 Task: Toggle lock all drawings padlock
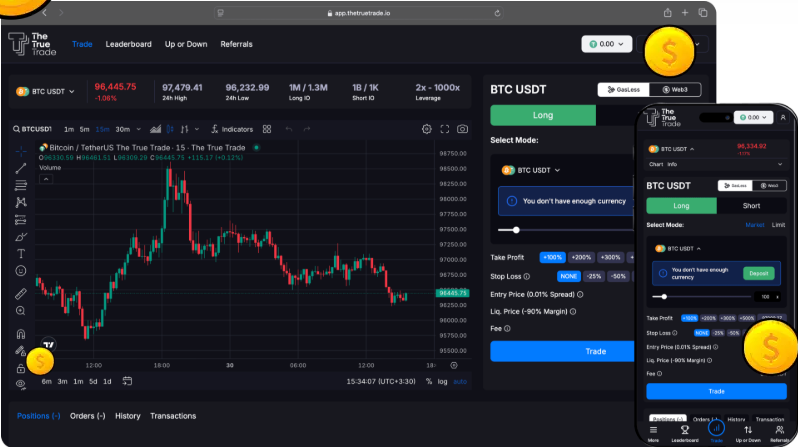pyautogui.click(x=20, y=368)
